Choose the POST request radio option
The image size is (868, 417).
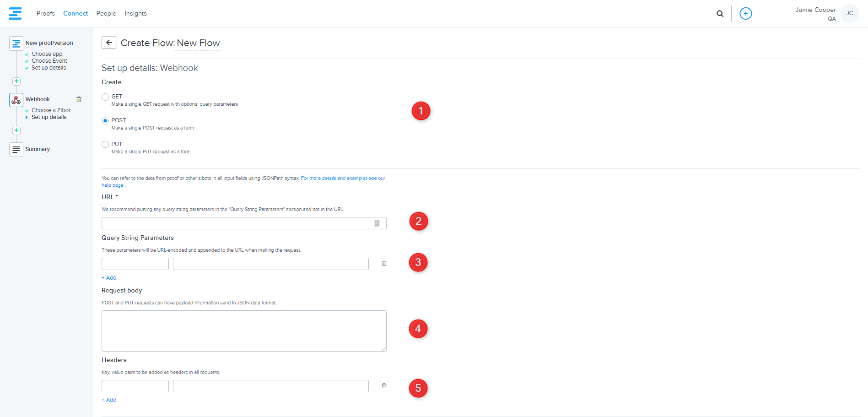click(105, 121)
